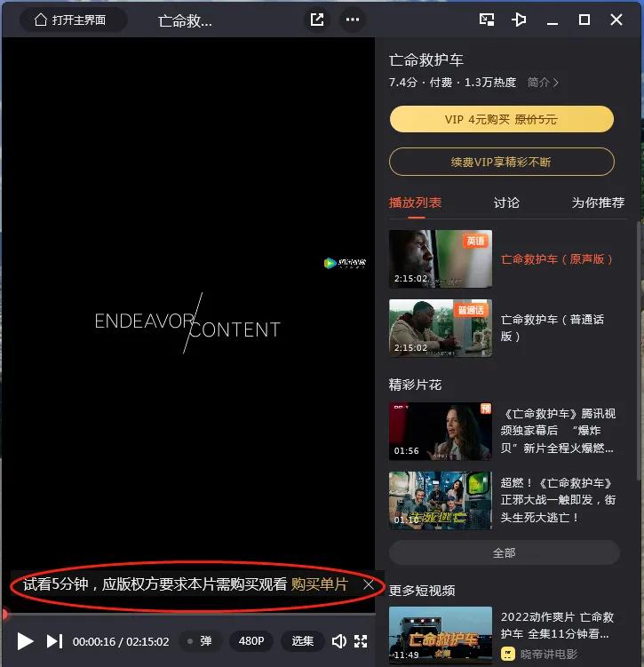Click the pop-out share icon in title bar
The width and height of the screenshot is (644, 667).
(x=317, y=20)
